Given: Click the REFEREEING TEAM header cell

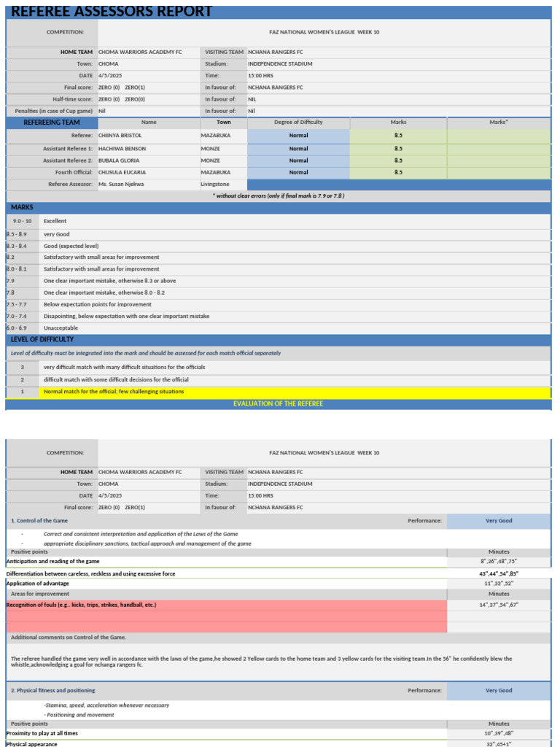Looking at the screenshot, I should click(x=52, y=123).
